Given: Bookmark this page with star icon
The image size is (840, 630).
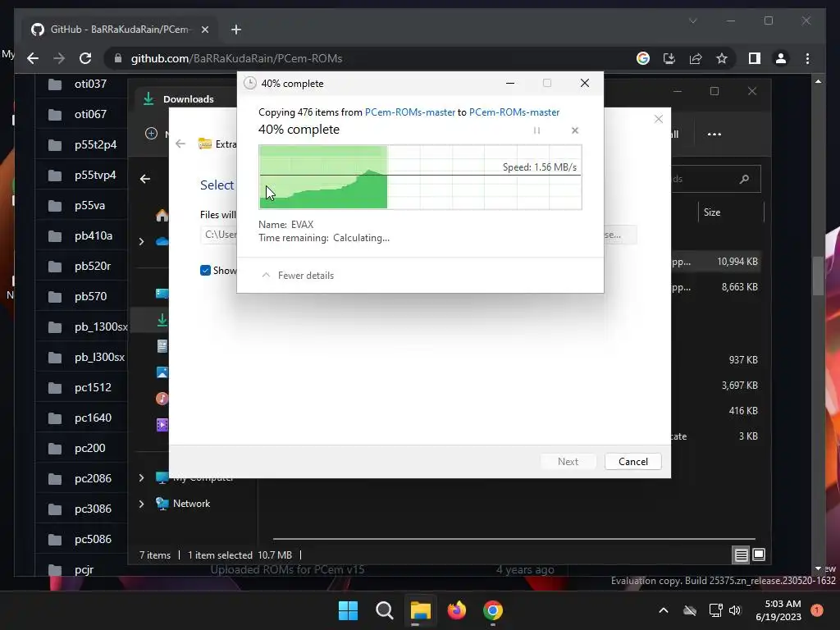Looking at the screenshot, I should pyautogui.click(x=722, y=58).
